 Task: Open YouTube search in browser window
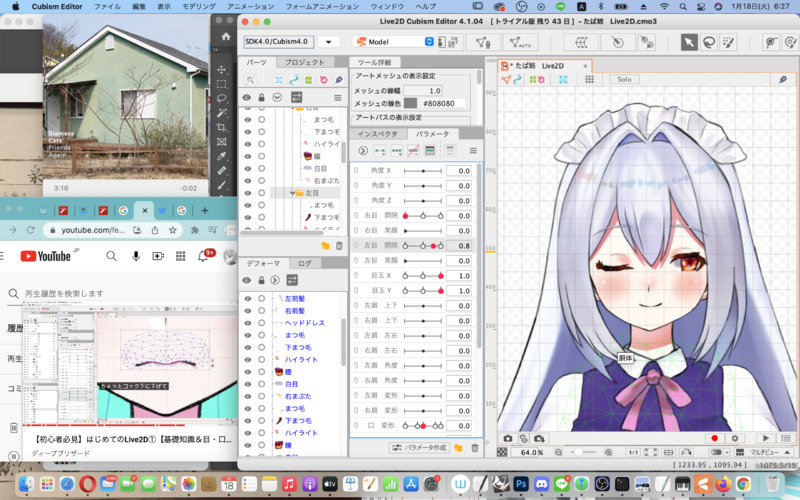pos(111,256)
